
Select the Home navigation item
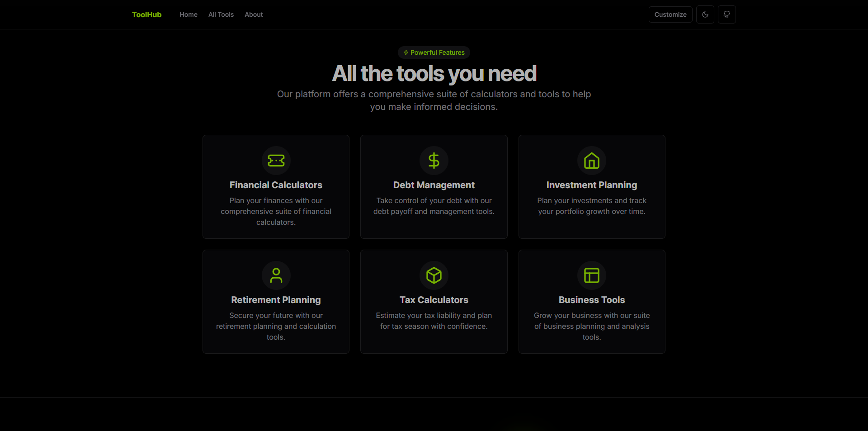pos(189,14)
